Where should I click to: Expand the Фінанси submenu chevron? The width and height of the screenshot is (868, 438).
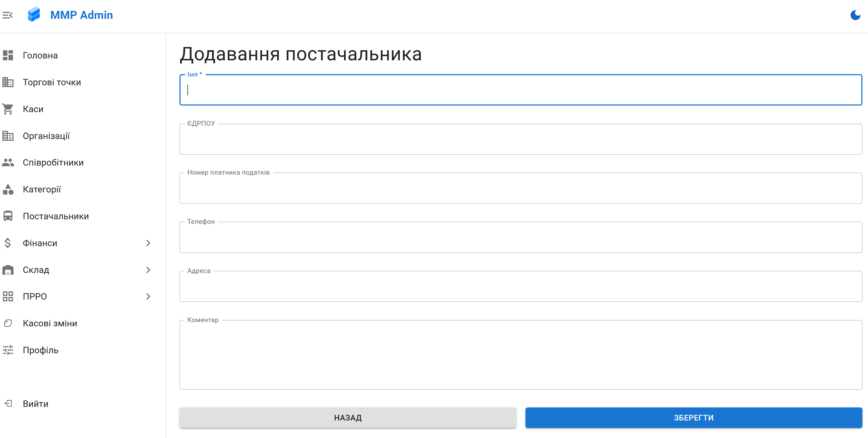coord(148,243)
